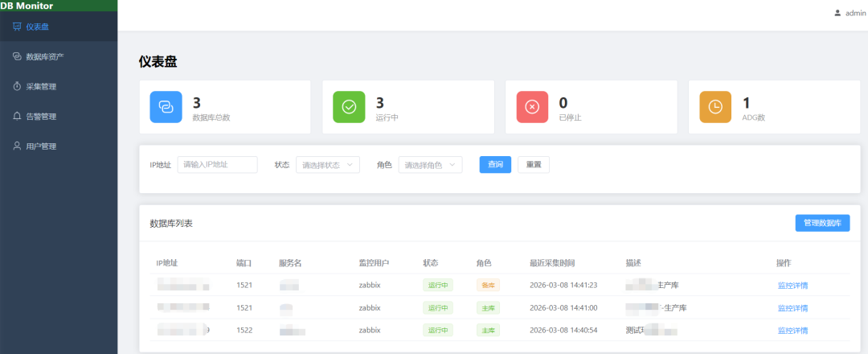Viewport: 868px width, 354px height.
Task: Open 监控详情 for the port 1522 row
Action: (792, 330)
